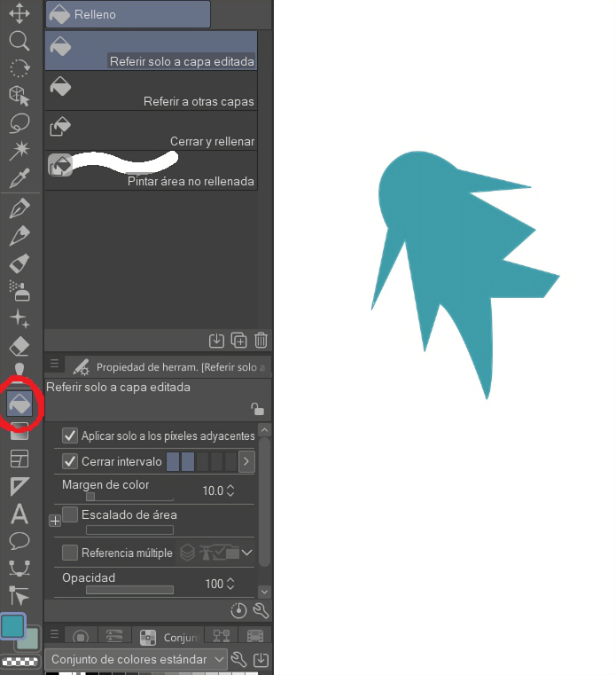Image resolution: width=616 pixels, height=675 pixels.
Task: Expand the Referencia múltiple options chevron
Action: tap(247, 553)
